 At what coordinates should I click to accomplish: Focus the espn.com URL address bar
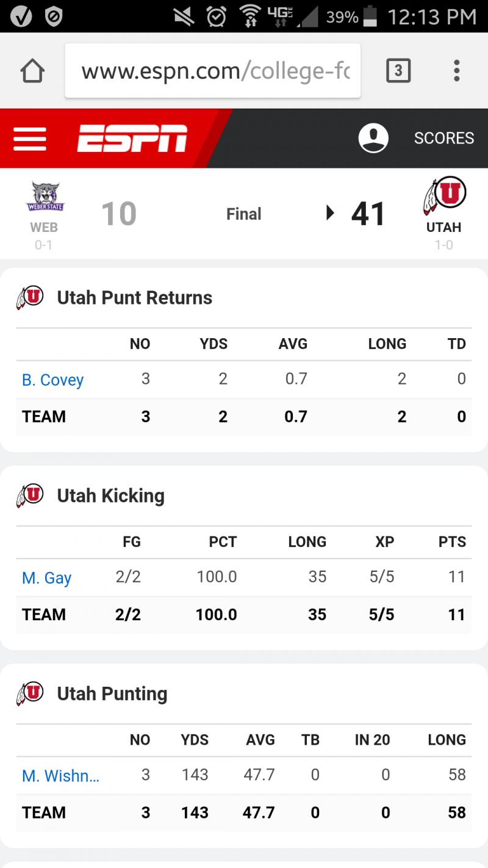pos(213,71)
